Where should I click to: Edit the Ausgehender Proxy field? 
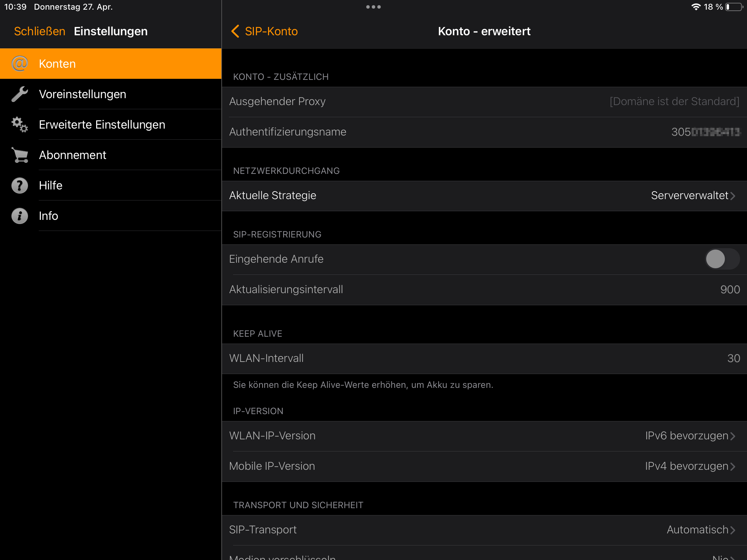tap(484, 102)
